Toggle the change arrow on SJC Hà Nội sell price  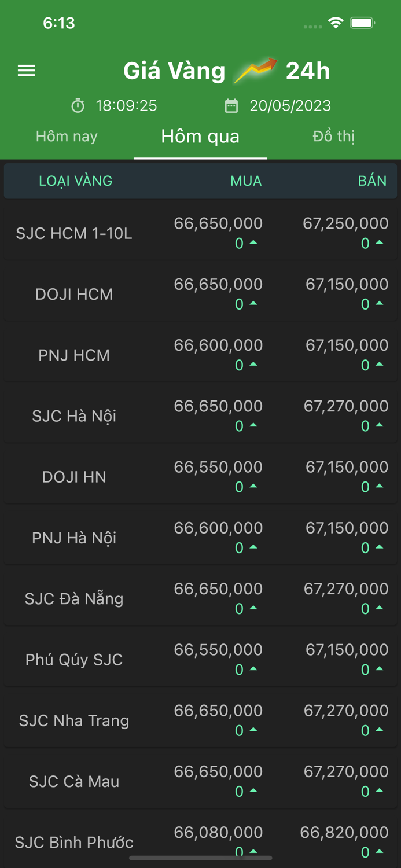coord(379,425)
